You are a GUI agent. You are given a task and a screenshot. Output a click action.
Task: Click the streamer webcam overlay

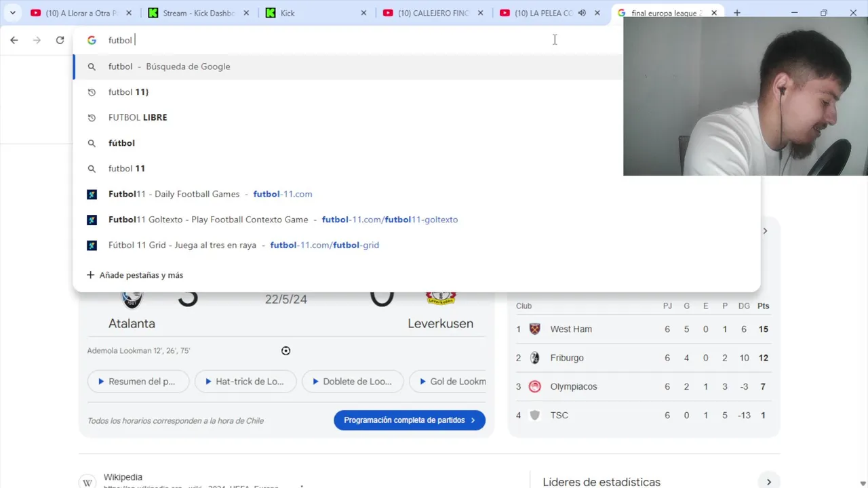tap(745, 96)
